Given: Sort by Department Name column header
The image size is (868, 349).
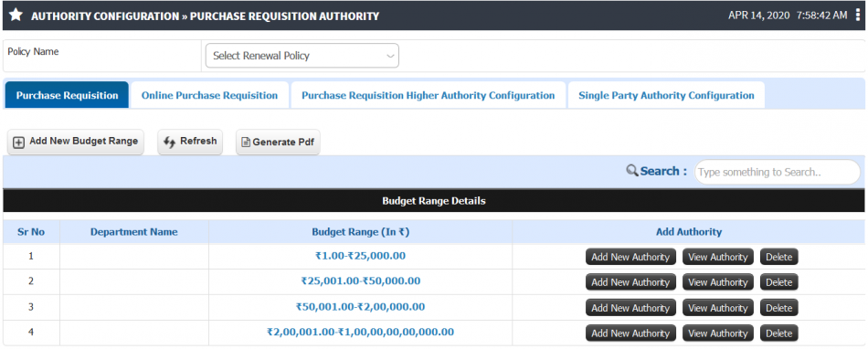Looking at the screenshot, I should (x=134, y=232).
